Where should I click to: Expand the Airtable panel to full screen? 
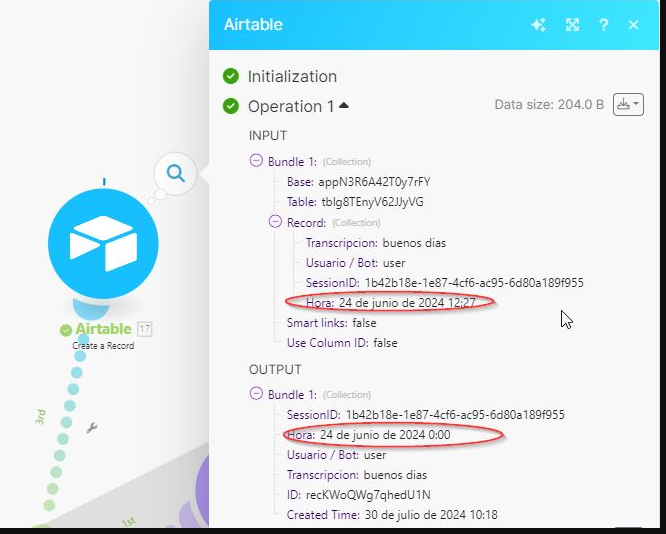pos(572,25)
